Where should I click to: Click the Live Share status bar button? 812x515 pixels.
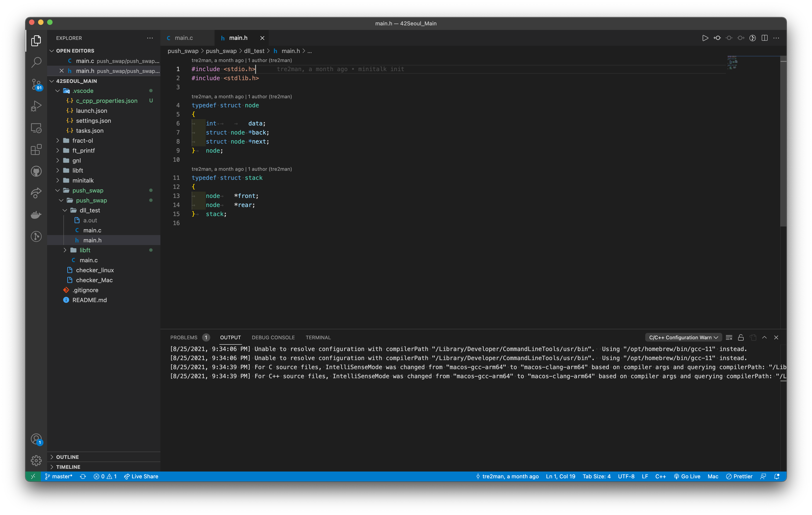tap(141, 476)
